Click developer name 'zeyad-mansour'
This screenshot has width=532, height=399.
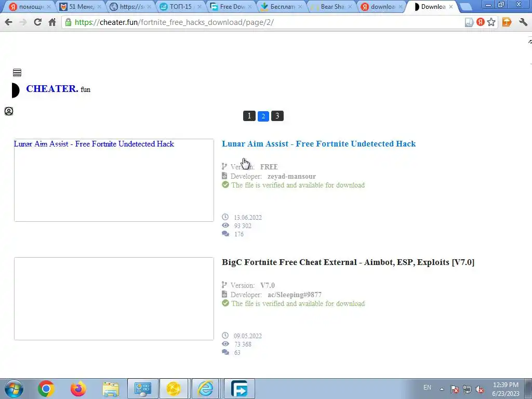(x=291, y=177)
